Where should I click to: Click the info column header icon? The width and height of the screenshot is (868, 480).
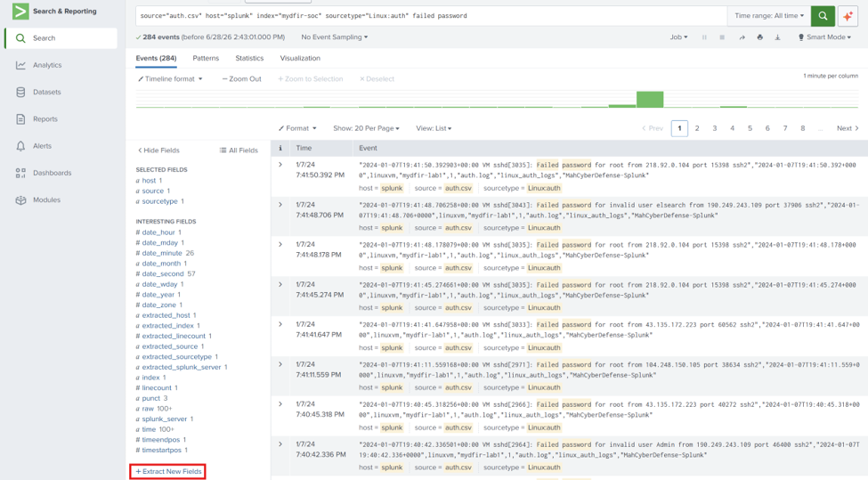click(x=280, y=148)
